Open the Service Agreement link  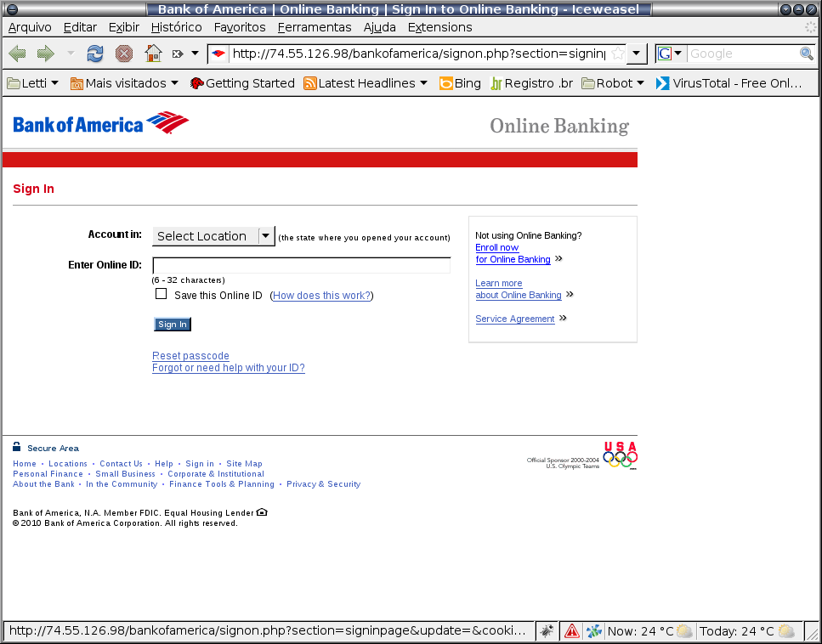[515, 319]
